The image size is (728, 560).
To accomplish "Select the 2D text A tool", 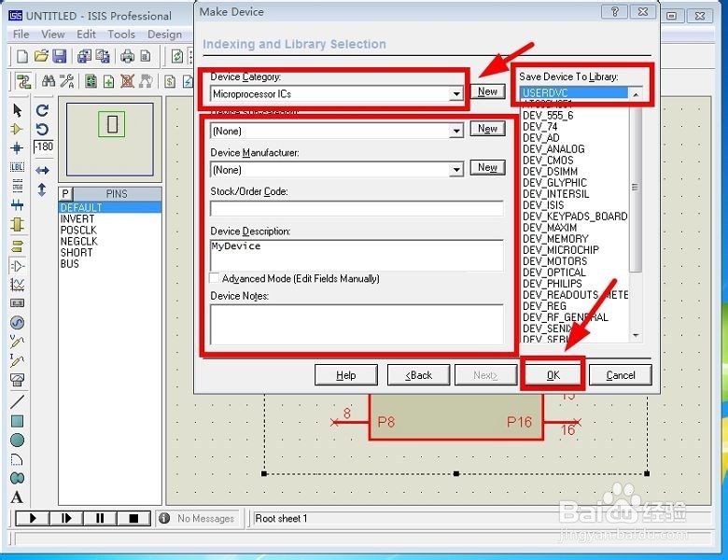I will click(17, 497).
